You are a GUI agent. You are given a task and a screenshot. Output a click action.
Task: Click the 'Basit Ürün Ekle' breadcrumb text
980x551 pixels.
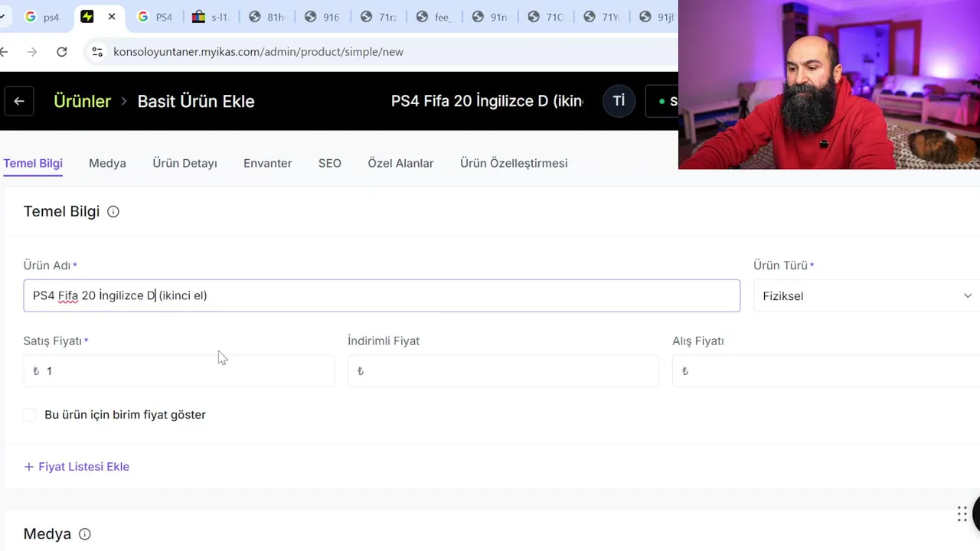point(196,101)
